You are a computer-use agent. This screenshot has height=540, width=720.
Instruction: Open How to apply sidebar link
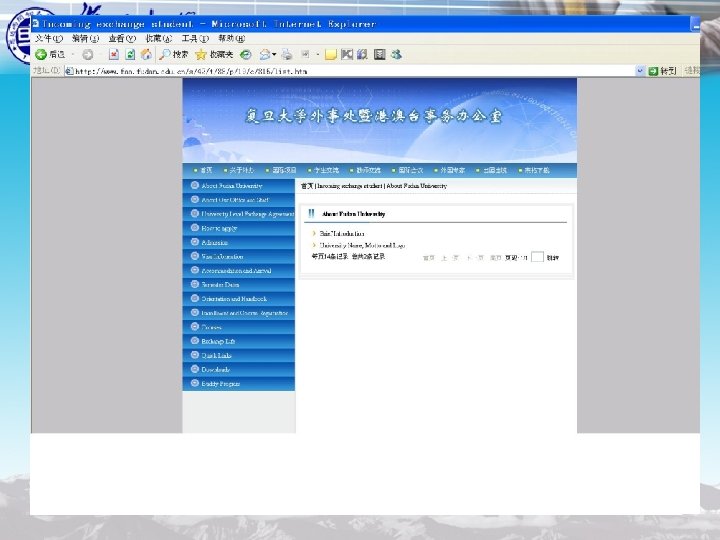pyautogui.click(x=219, y=228)
